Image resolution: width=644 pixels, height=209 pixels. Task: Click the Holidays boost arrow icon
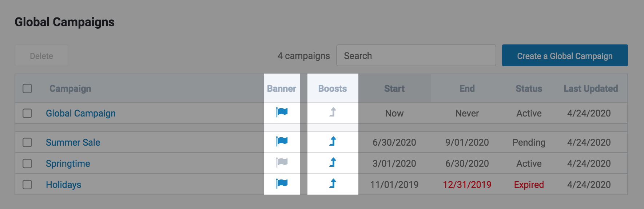point(333,184)
